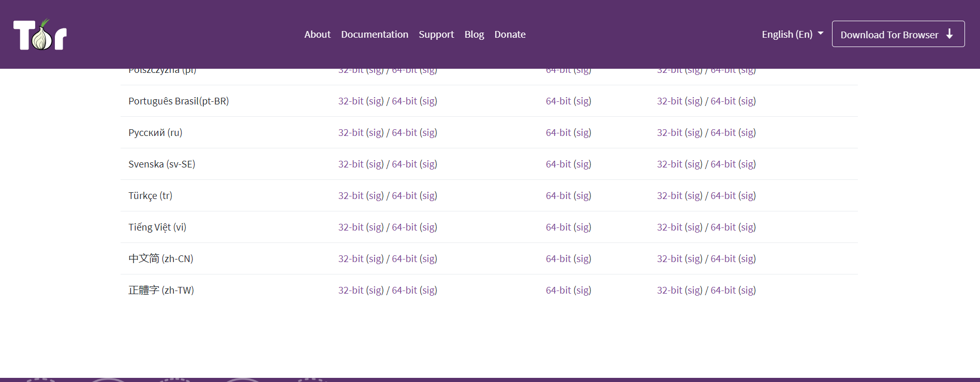The image size is (980, 382).
Task: Click middle-column 64-bit link in Türkçe row
Action: pos(558,195)
